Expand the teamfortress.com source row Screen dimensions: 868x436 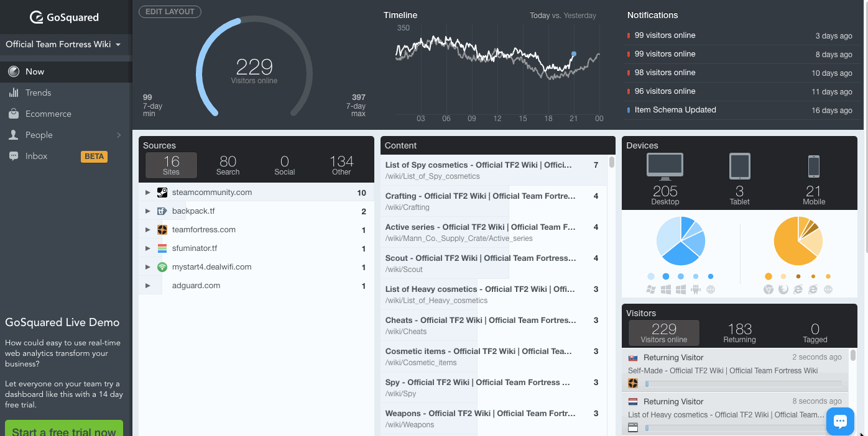click(x=147, y=230)
